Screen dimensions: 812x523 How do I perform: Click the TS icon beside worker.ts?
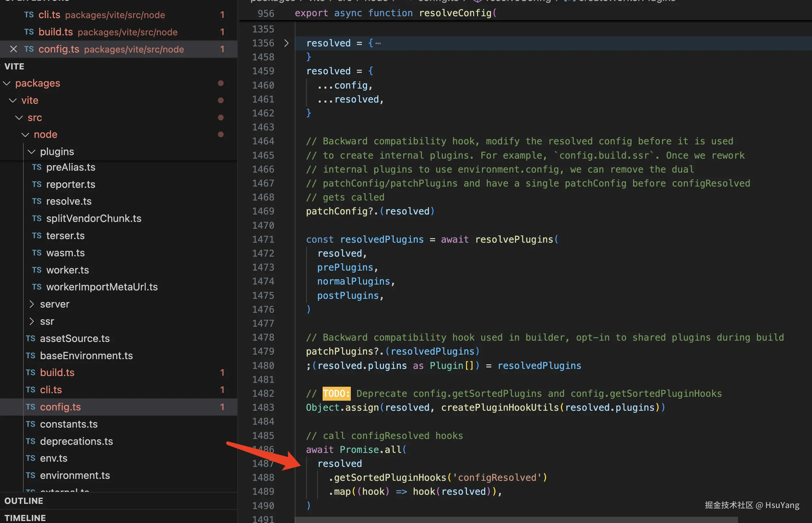pos(37,270)
